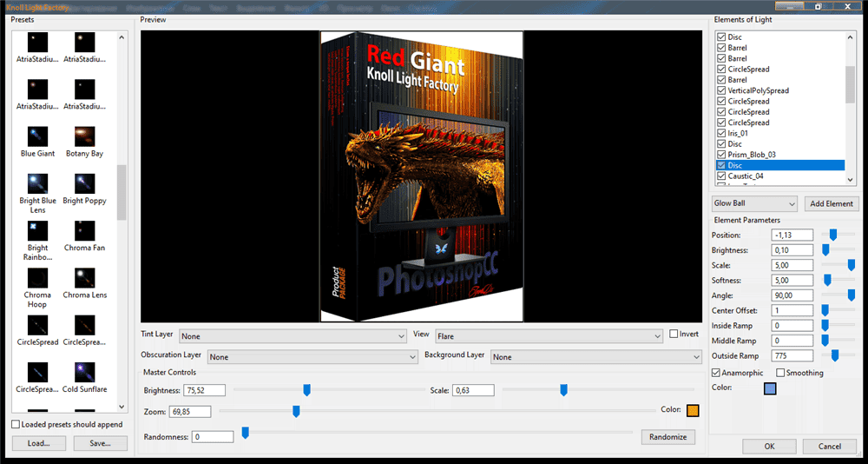
Task: Focus the Outside Ramp field 775
Action: pyautogui.click(x=792, y=355)
